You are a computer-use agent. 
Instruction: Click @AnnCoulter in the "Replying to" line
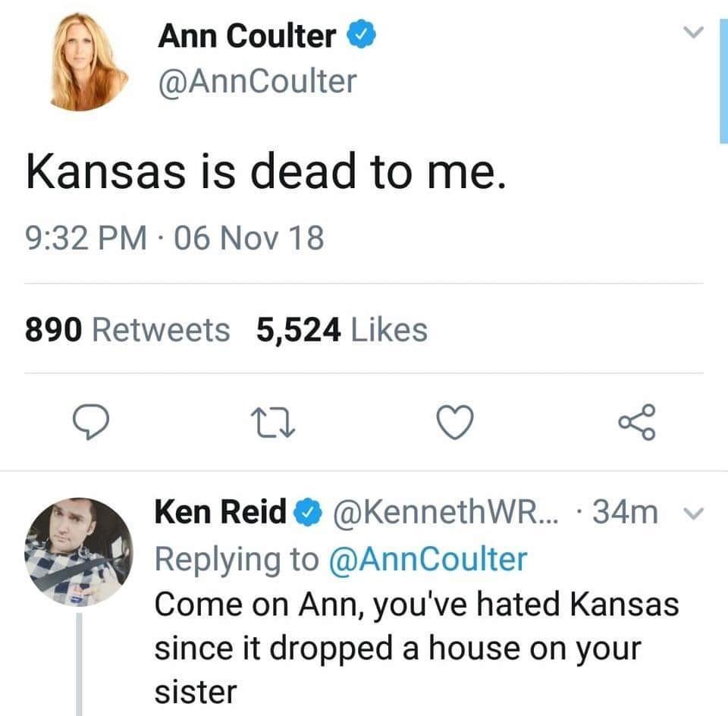pyautogui.click(x=427, y=559)
